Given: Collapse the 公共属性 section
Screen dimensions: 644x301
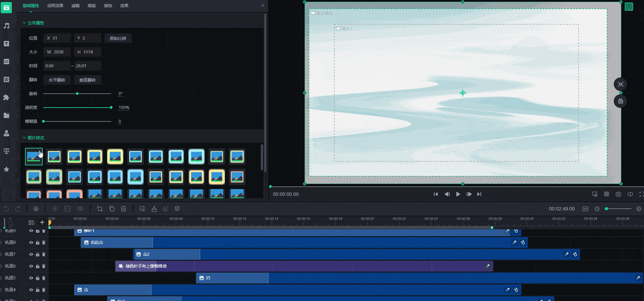Looking at the screenshot, I should click(x=24, y=23).
